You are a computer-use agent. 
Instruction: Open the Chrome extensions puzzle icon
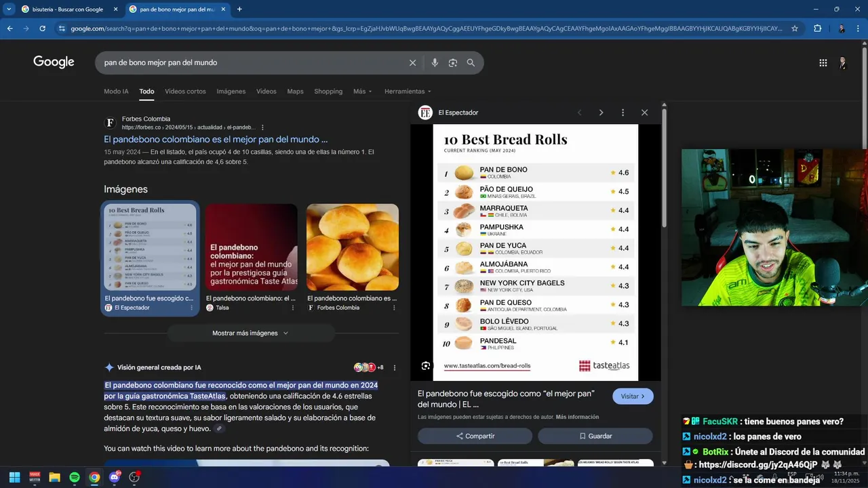[817, 28]
